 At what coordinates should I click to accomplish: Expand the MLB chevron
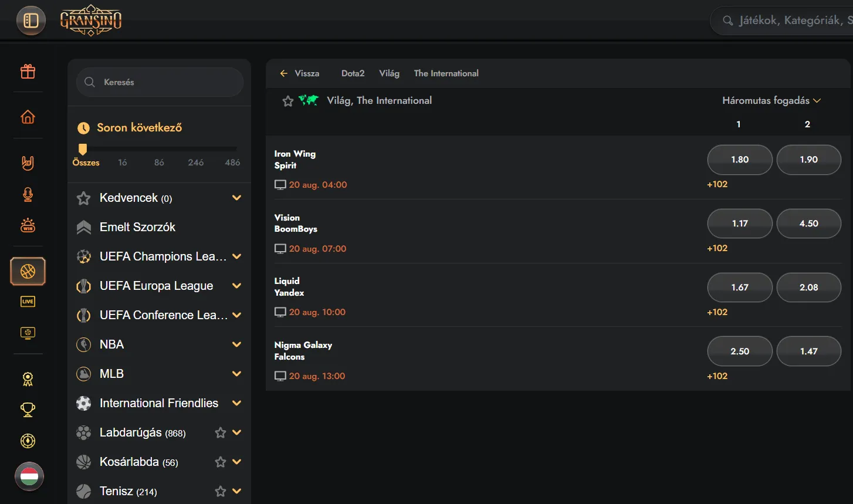point(237,374)
